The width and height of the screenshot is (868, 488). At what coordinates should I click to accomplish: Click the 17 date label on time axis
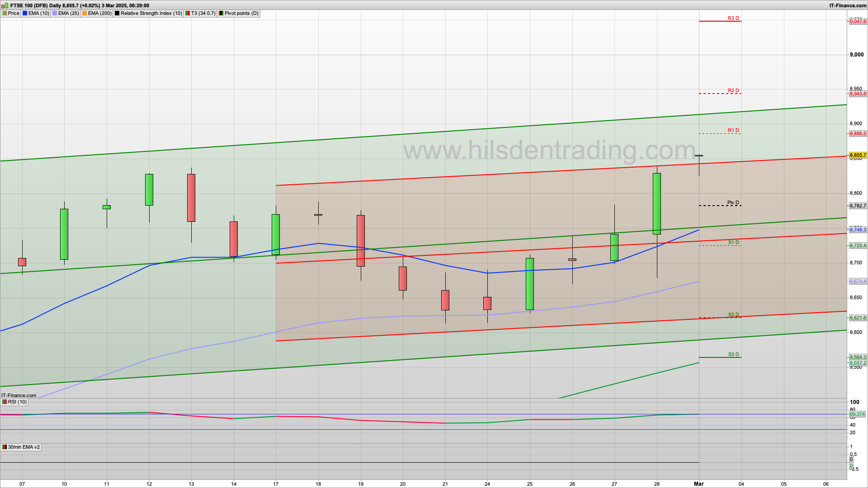tap(276, 484)
